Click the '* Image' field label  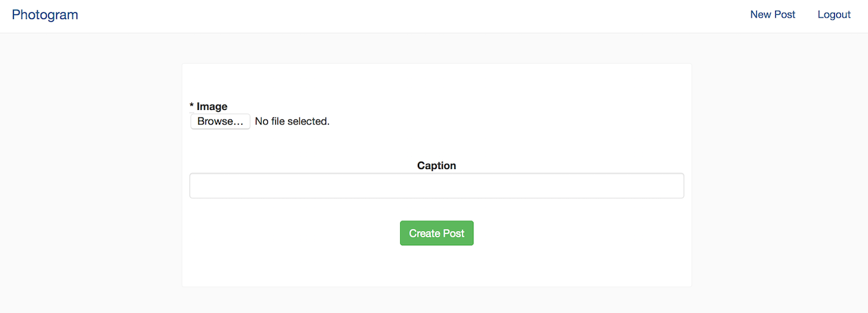[208, 106]
